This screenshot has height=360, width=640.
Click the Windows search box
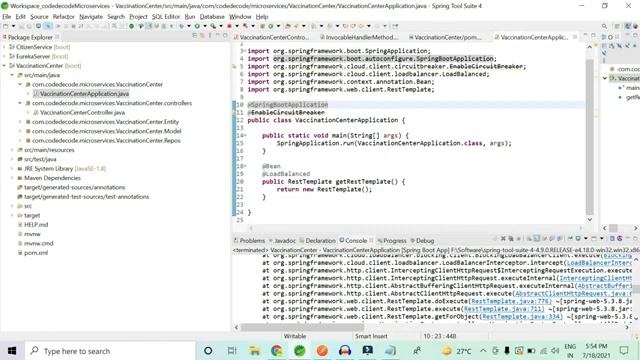click(110, 351)
